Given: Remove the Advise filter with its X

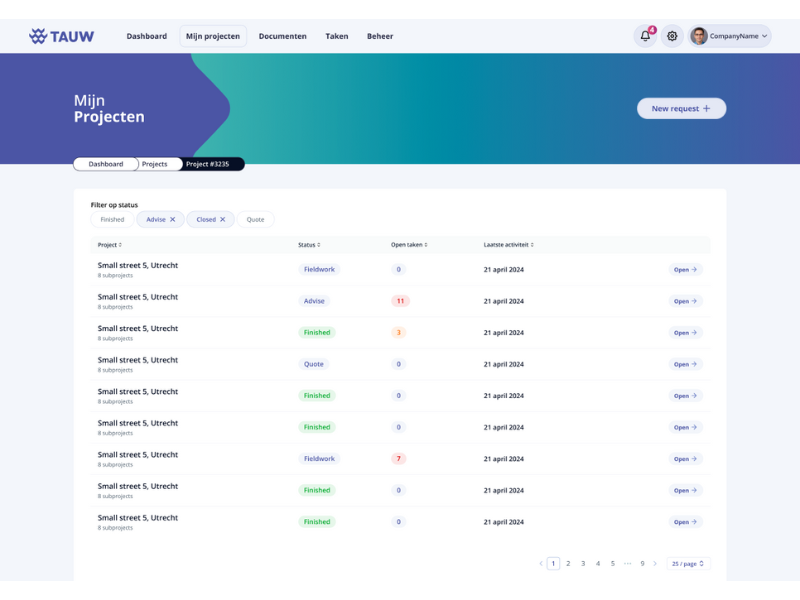Looking at the screenshot, I should click(x=172, y=219).
